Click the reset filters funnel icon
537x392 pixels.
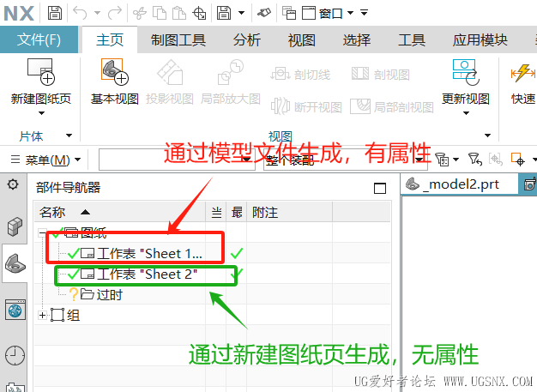475,160
